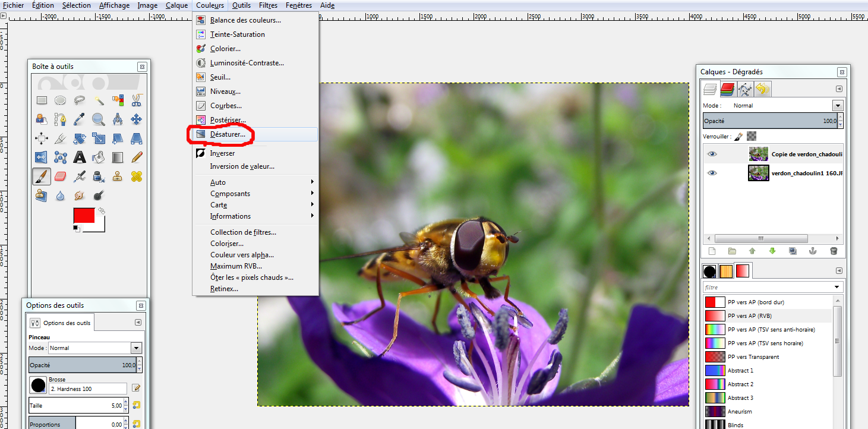868x429 pixels.
Task: Select the Color Picker eyedropper tool
Action: pyautogui.click(x=80, y=119)
